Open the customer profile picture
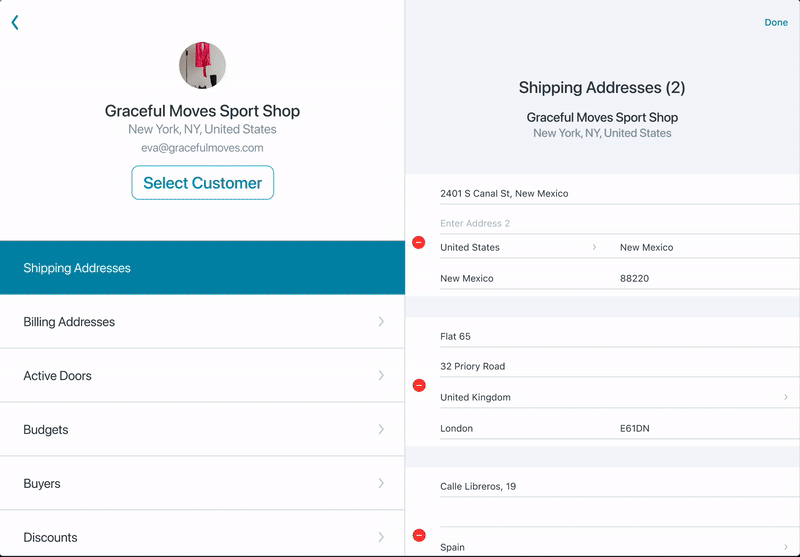Viewport: 800px width, 557px height. pos(202,66)
